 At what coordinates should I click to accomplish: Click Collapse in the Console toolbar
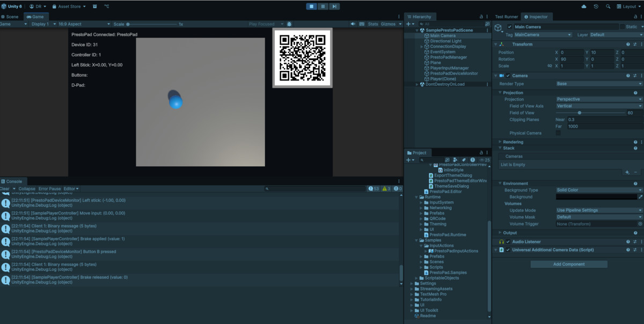coord(26,189)
